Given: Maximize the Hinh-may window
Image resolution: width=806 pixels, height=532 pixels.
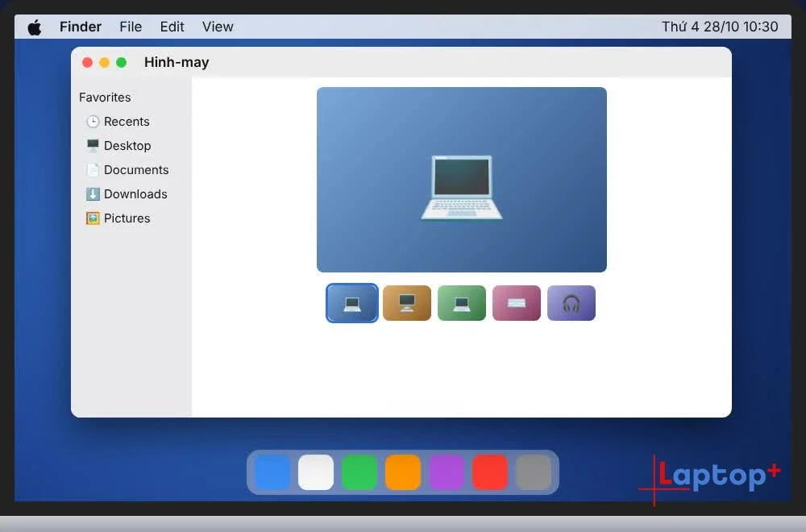Looking at the screenshot, I should point(122,63).
